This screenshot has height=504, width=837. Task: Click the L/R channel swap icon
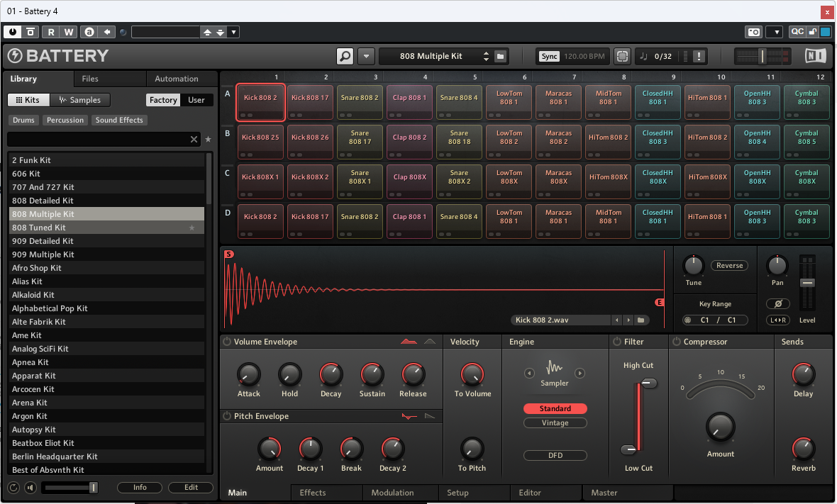pos(778,320)
